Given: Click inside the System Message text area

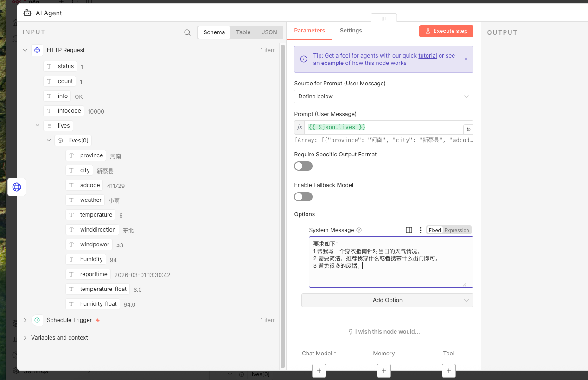Looking at the screenshot, I should tap(391, 262).
